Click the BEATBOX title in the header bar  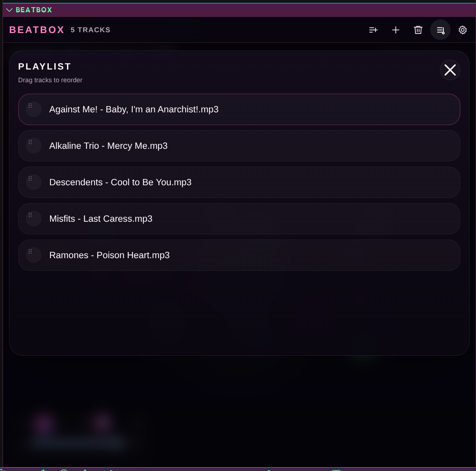pyautogui.click(x=36, y=30)
